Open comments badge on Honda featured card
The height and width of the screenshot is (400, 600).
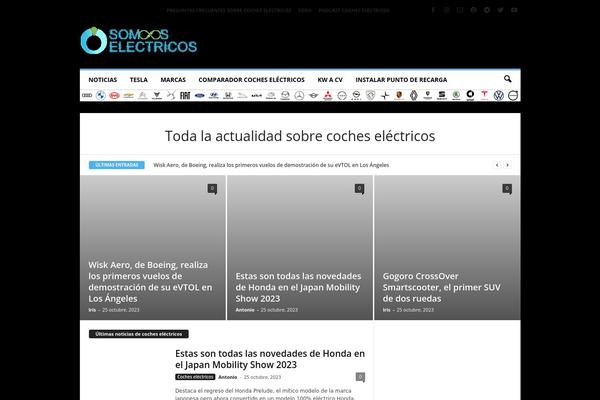click(x=359, y=188)
